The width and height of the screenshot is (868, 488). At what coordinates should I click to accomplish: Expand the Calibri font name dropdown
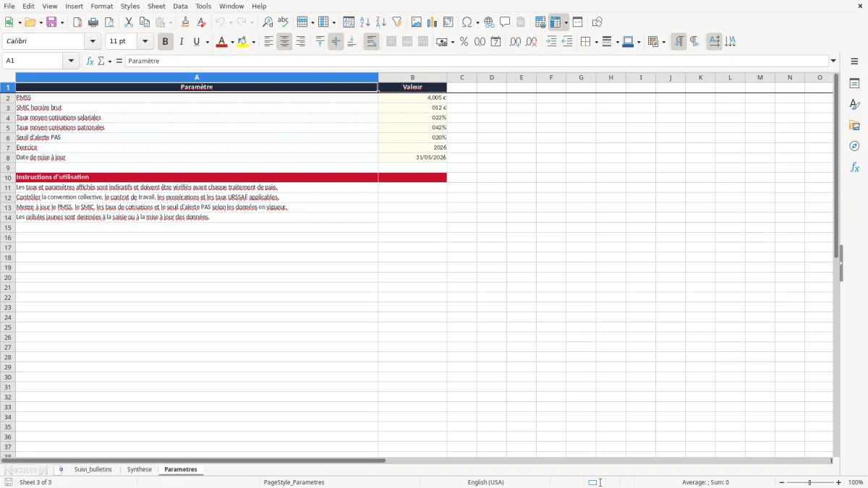(93, 42)
